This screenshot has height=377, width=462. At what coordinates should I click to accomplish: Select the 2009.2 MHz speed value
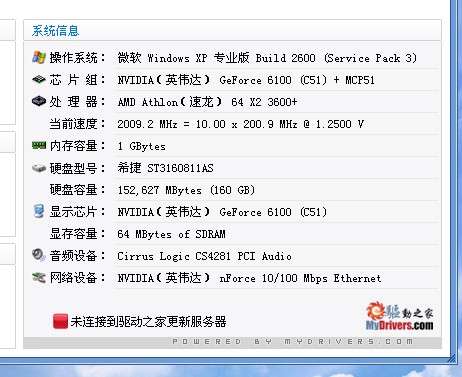click(x=240, y=124)
